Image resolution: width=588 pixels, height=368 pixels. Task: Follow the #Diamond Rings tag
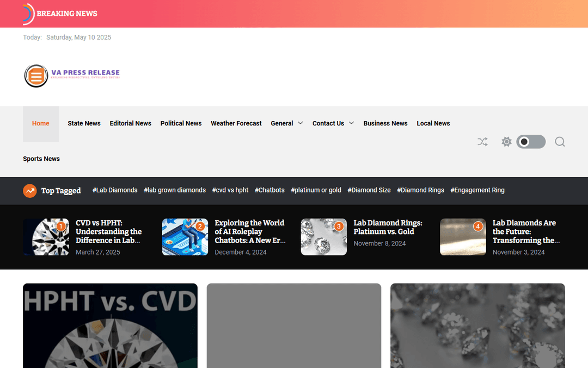point(420,190)
